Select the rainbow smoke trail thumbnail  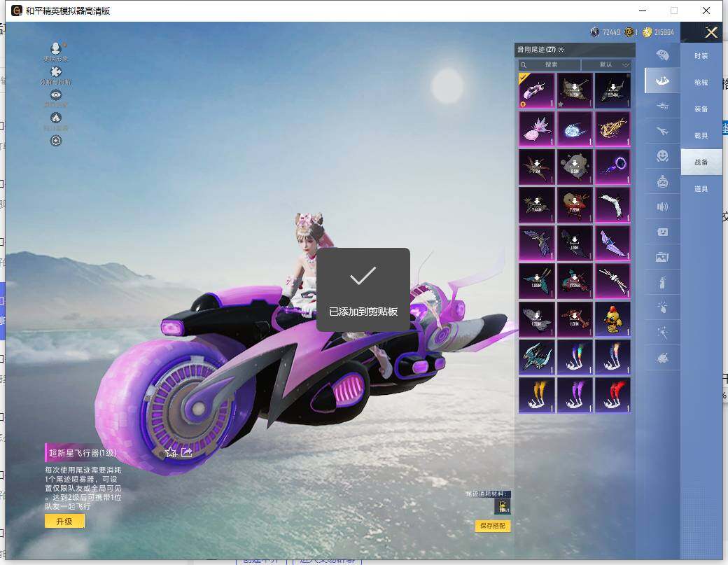575,357
